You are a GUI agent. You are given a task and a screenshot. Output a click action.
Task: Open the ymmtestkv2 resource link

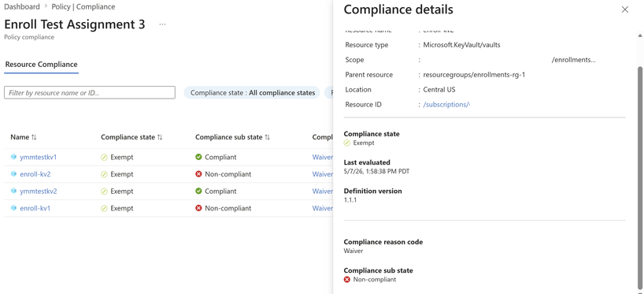click(39, 192)
